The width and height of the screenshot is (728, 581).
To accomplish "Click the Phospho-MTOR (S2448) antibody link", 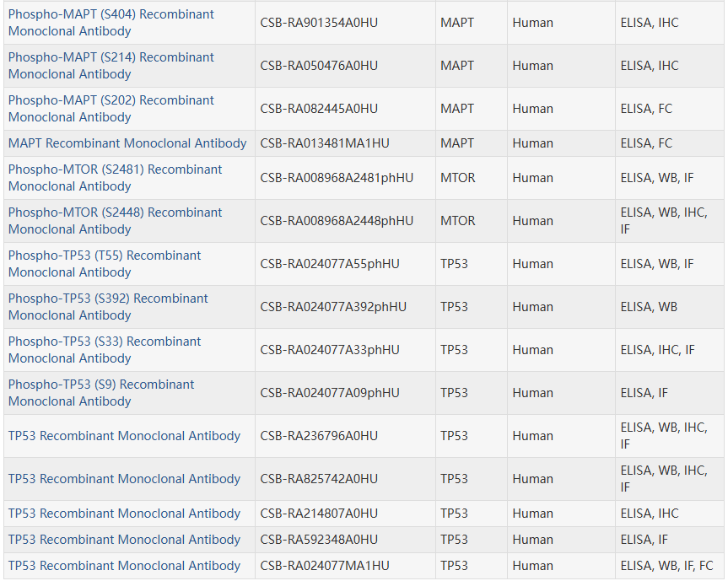I will click(x=115, y=212).
